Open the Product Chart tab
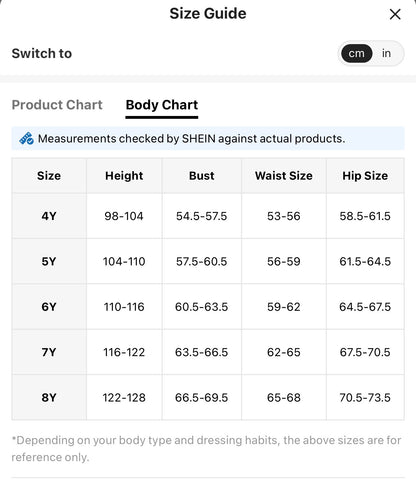Image resolution: width=416 pixels, height=480 pixels. click(x=57, y=105)
